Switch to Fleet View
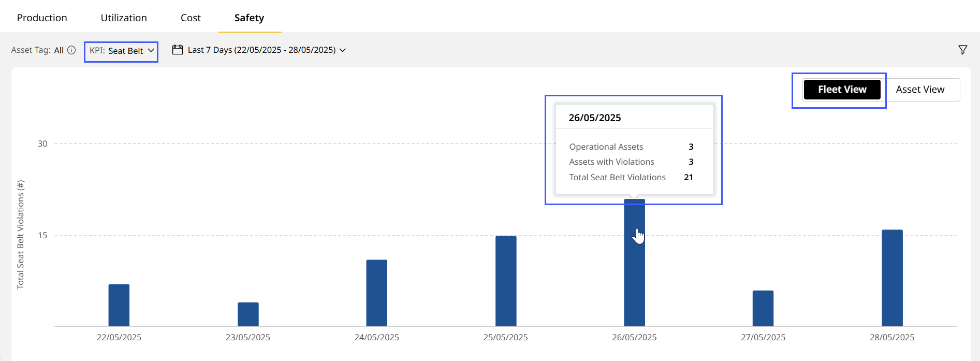980x361 pixels. [841, 90]
